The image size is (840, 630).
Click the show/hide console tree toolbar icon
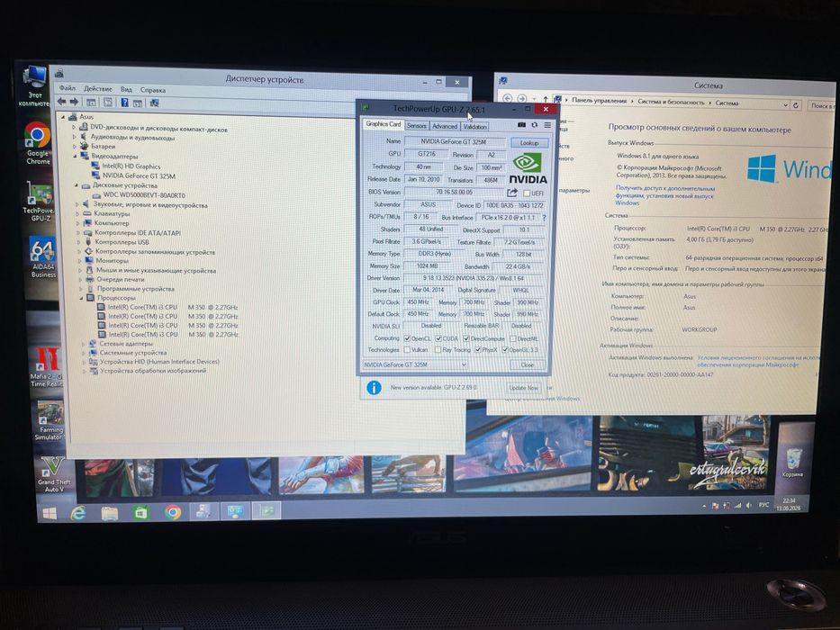(x=91, y=102)
